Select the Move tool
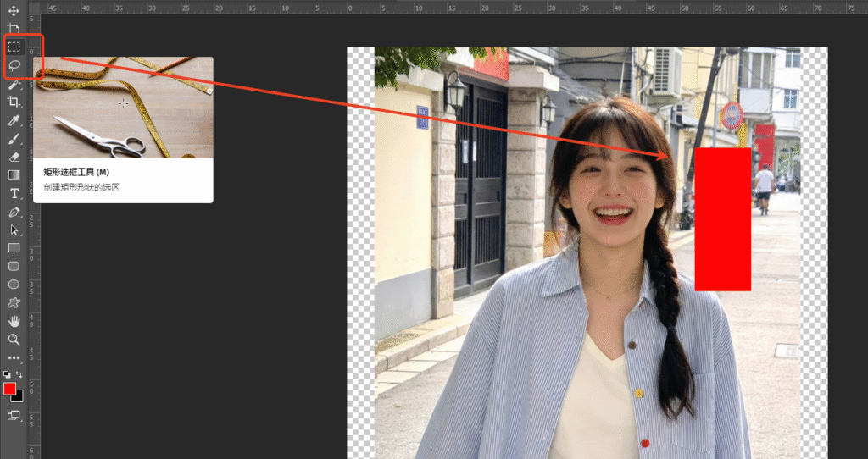The image size is (868, 459). (14, 10)
